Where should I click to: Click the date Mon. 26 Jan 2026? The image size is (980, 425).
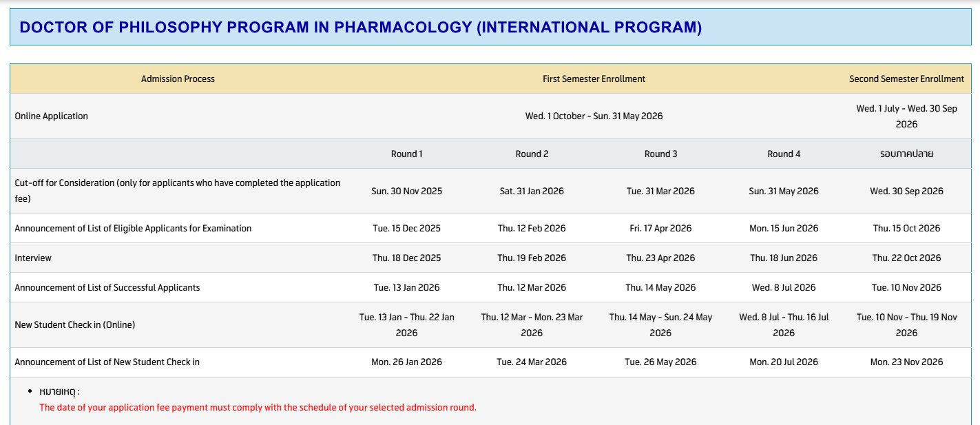tap(406, 362)
